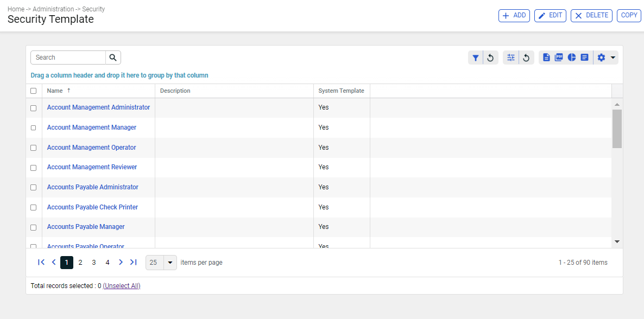Screen dimensions: 644x319
Task: Click the text report icon
Action: pyautogui.click(x=584, y=58)
